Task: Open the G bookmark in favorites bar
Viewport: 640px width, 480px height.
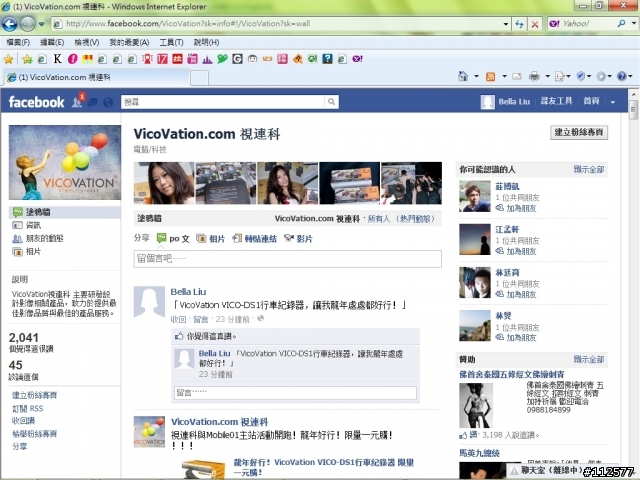Action: pyautogui.click(x=237, y=59)
